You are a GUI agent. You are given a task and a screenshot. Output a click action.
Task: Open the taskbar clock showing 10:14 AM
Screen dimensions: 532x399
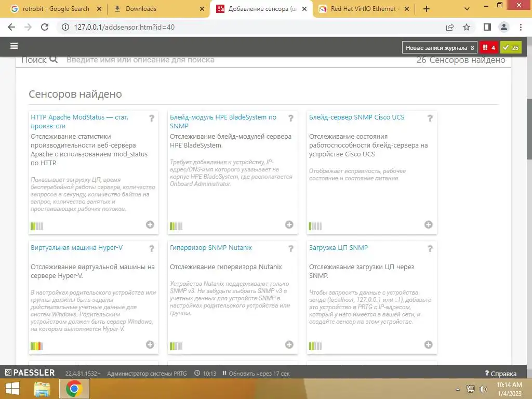point(509,389)
